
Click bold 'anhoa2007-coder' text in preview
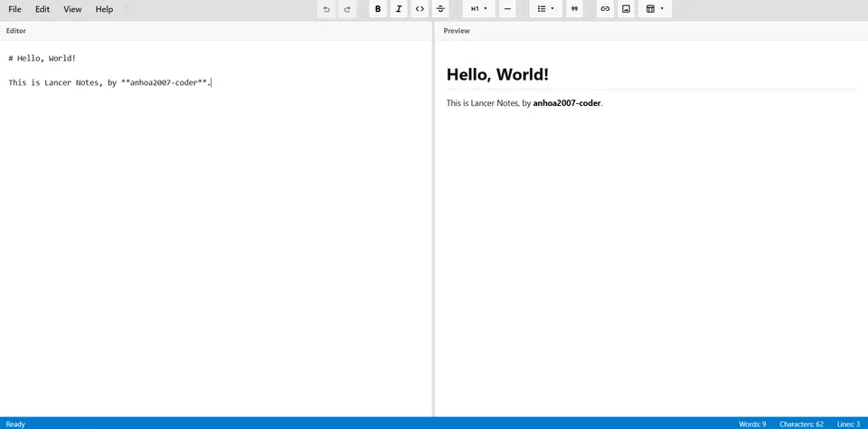pos(567,103)
